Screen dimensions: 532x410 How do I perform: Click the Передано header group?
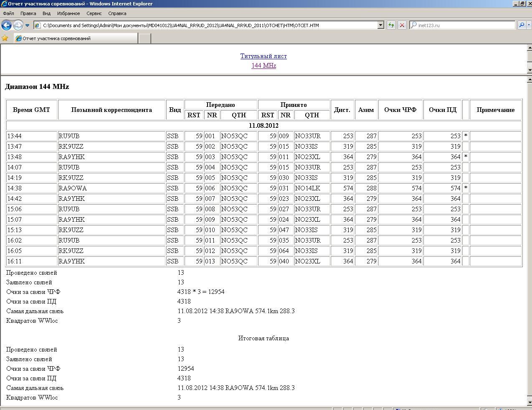[x=220, y=105]
